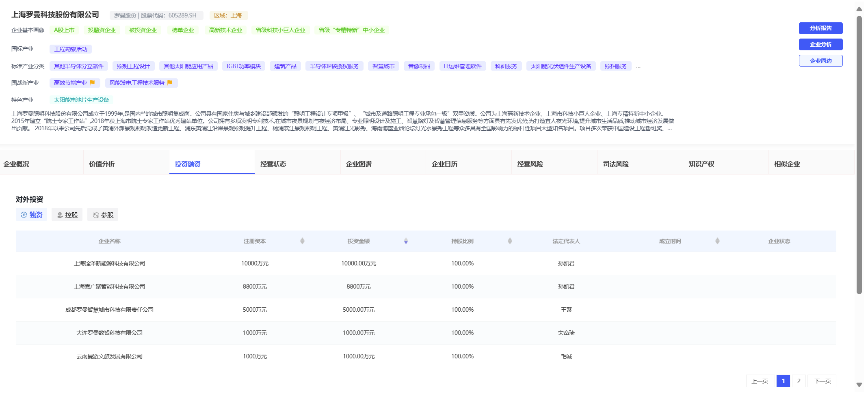
Task: Click the flag icon beside 风能发电工程技术服务
Action: coord(170,83)
